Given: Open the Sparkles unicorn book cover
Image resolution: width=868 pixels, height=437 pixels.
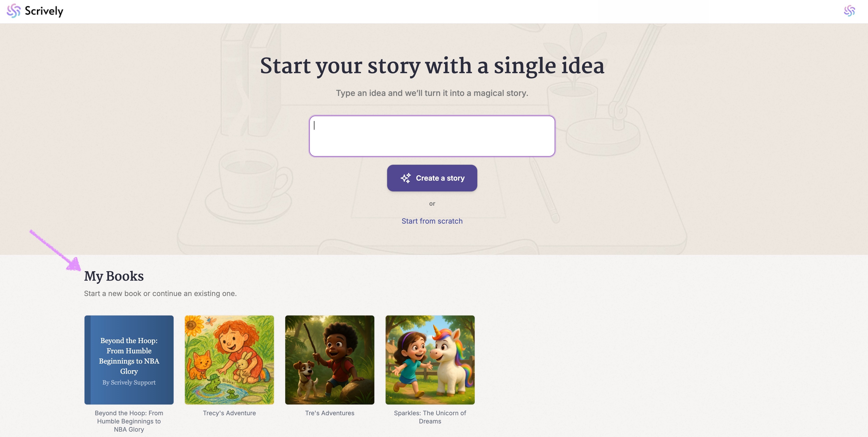Looking at the screenshot, I should 430,360.
